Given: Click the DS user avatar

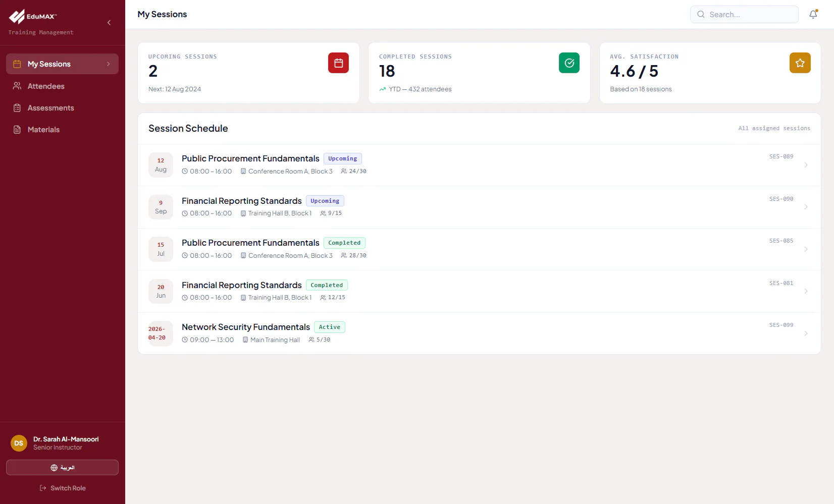Looking at the screenshot, I should click(x=19, y=443).
